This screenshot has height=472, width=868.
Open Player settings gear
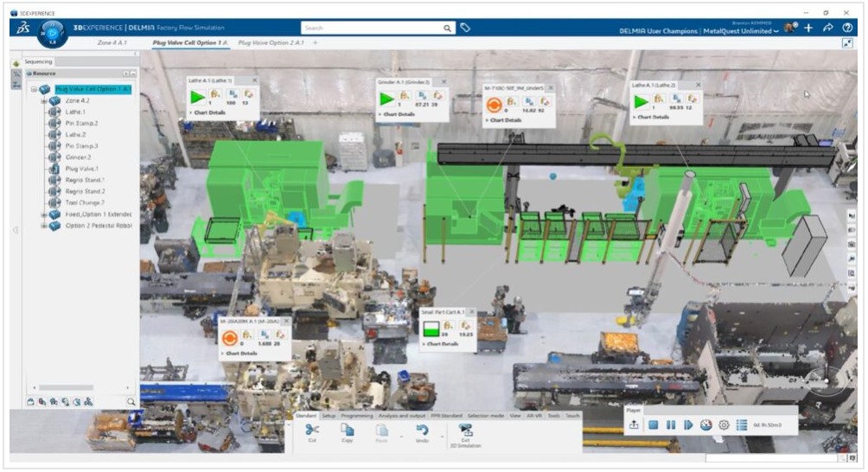pyautogui.click(x=724, y=425)
